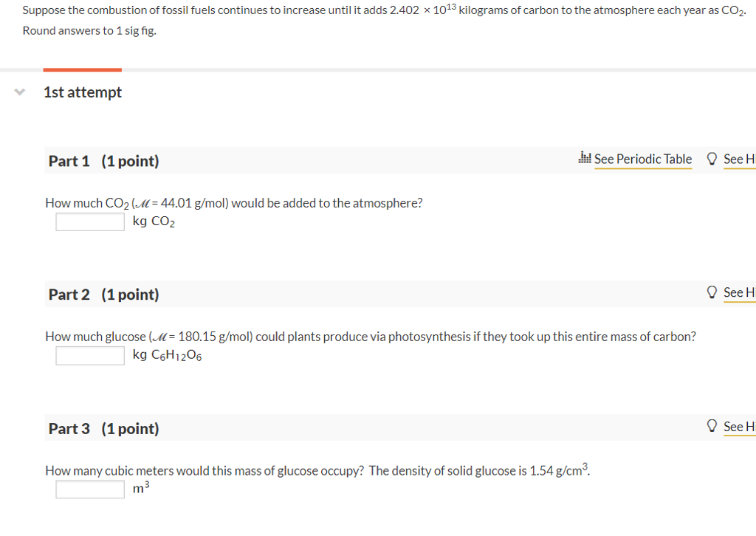Collapse the 1st attempt chevron

[20, 92]
